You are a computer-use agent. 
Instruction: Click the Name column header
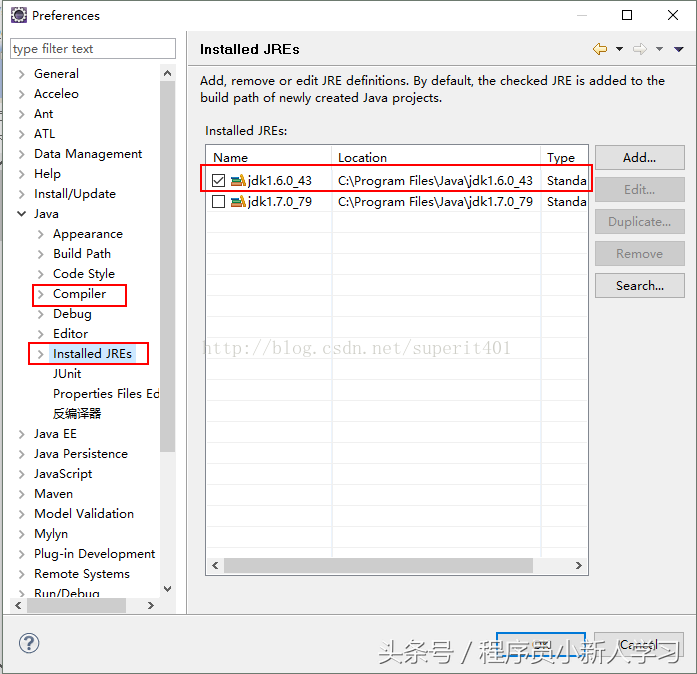pyautogui.click(x=269, y=157)
